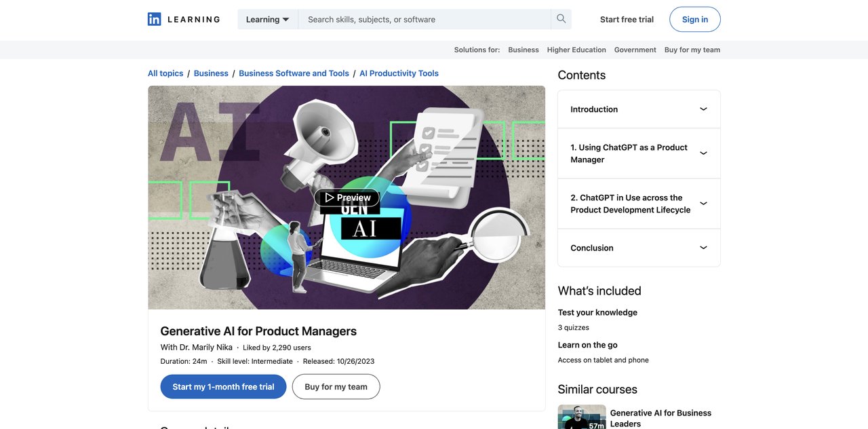Click 'Learn on the go' text

[x=587, y=345]
